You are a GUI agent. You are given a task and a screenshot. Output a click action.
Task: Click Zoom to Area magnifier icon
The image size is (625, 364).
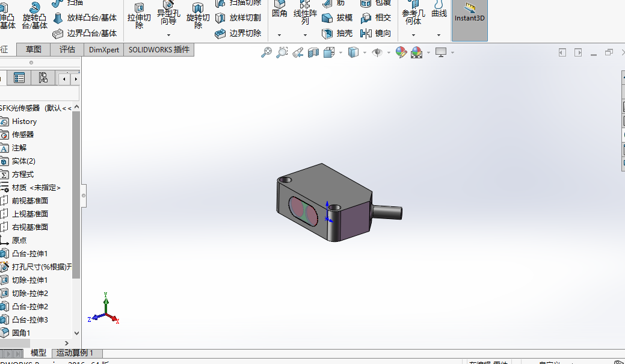[282, 52]
